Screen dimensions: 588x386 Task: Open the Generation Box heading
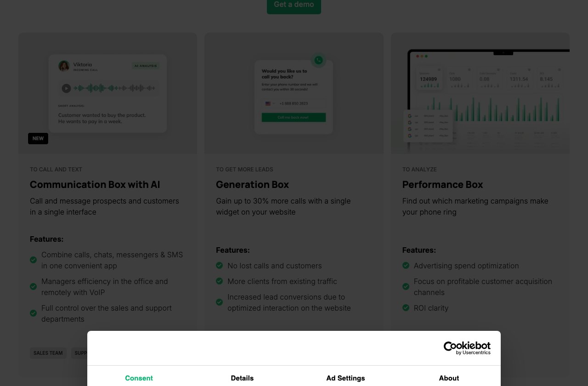pos(252,185)
